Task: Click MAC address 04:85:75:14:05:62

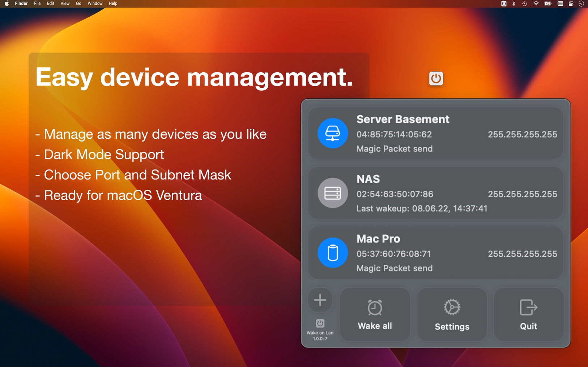Action: coord(394,134)
